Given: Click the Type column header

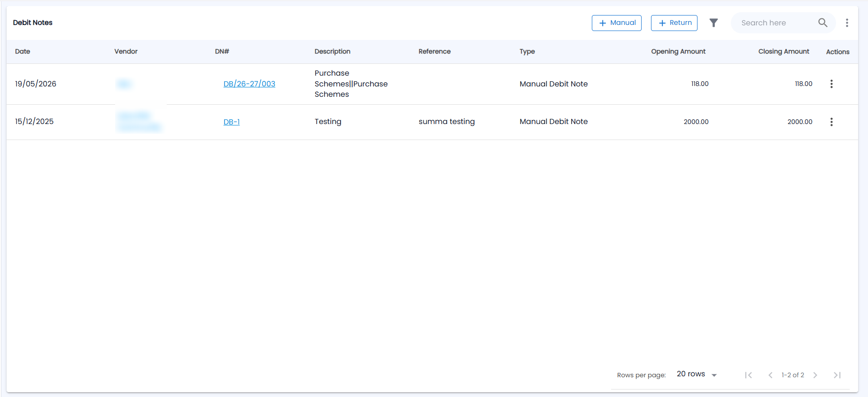Looking at the screenshot, I should (x=527, y=52).
